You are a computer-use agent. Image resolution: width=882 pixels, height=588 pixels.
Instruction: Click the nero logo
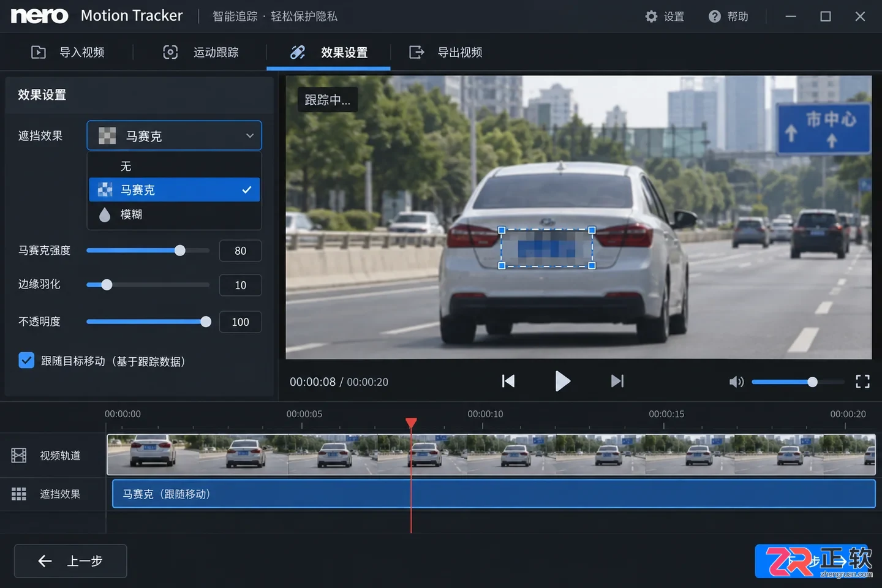(x=39, y=16)
